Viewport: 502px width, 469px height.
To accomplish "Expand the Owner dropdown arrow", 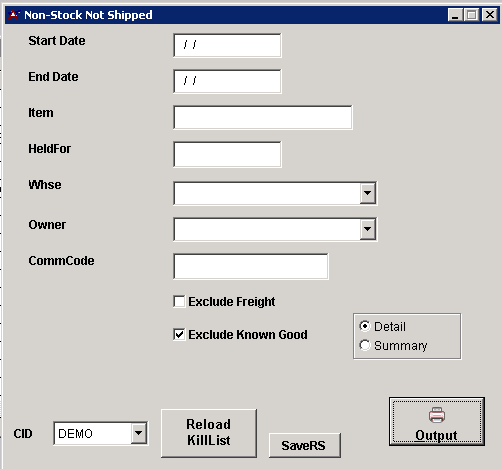I will pos(368,229).
